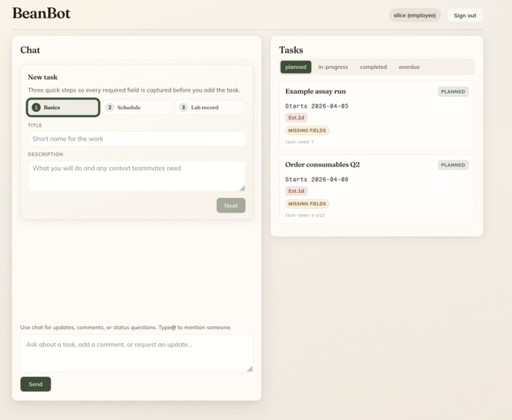Switch to the in-progress tab

(333, 67)
